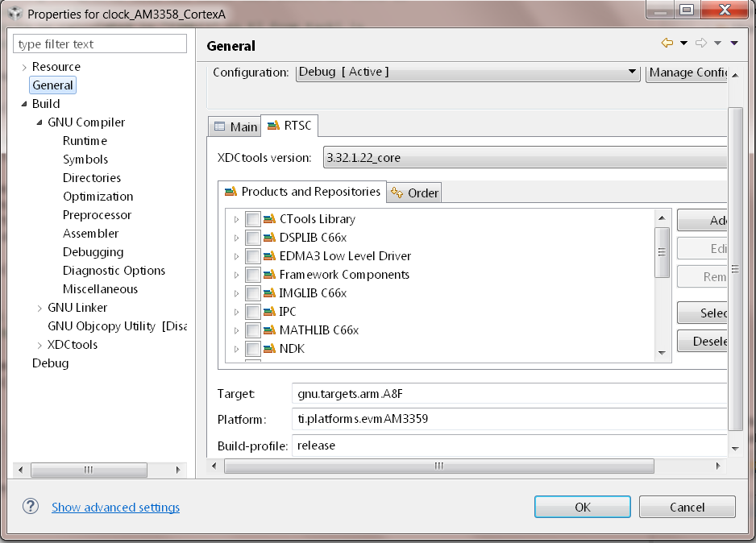Enable the DSPLIB C66x checkbox
Screen dimensions: 756x543
point(253,238)
